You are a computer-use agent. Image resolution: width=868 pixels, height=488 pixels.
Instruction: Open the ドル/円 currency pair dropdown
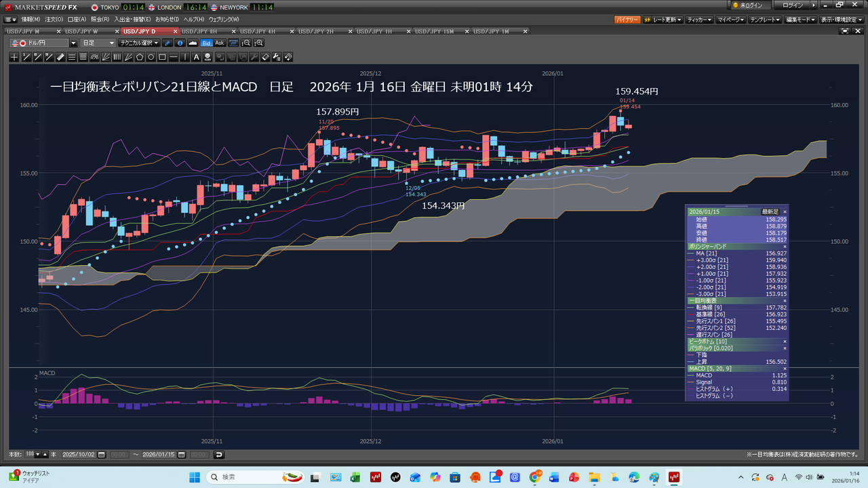point(73,43)
